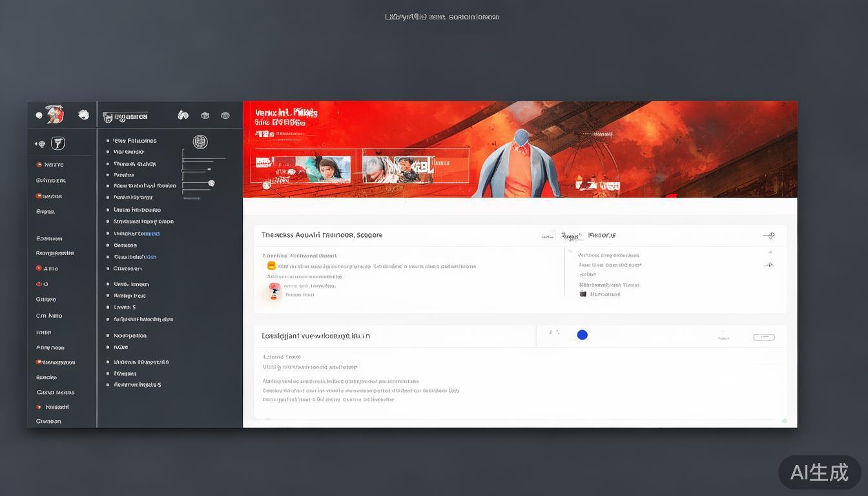The height and width of the screenshot is (496, 868).
Task: Click the rightmost round icon in panel header
Action: click(x=225, y=116)
